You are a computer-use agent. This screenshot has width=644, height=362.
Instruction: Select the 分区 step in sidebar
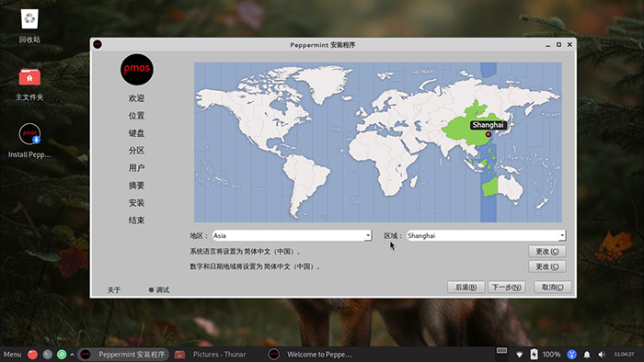[x=136, y=151]
